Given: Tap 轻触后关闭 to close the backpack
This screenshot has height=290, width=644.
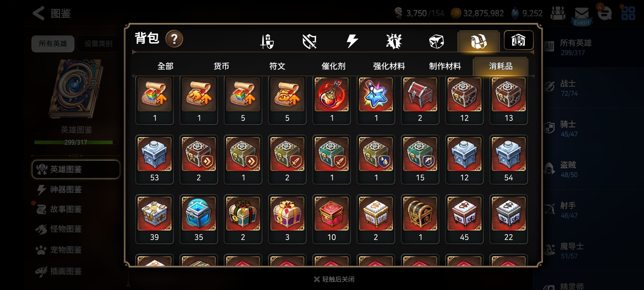Looking at the screenshot, I should [334, 279].
